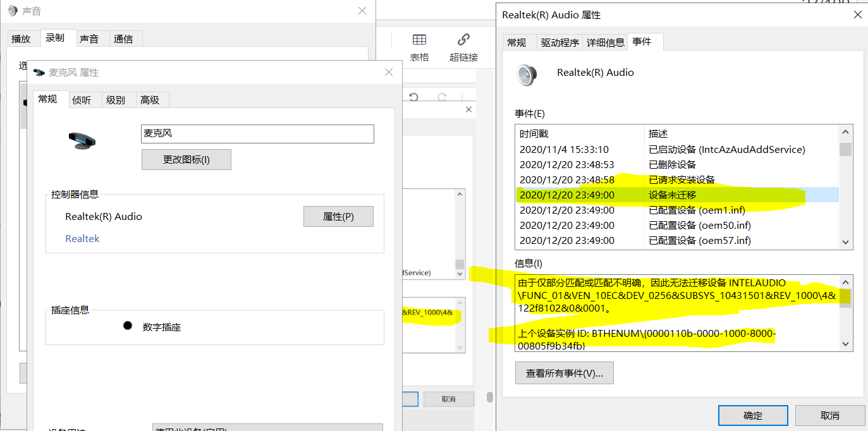Image resolution: width=868 pixels, height=431 pixels.
Task: Follow the Realtek link
Action: tap(82, 238)
